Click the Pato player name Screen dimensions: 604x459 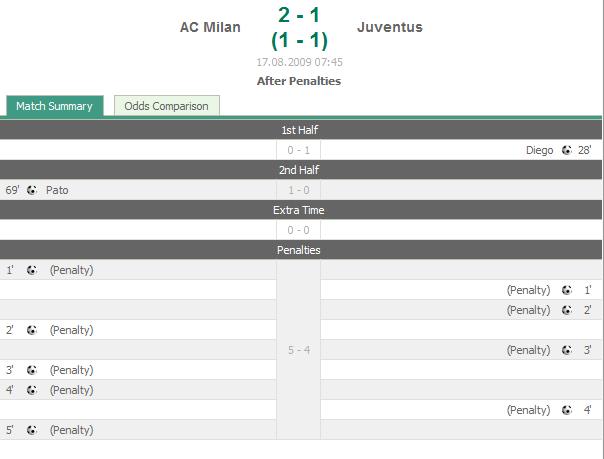(57, 190)
